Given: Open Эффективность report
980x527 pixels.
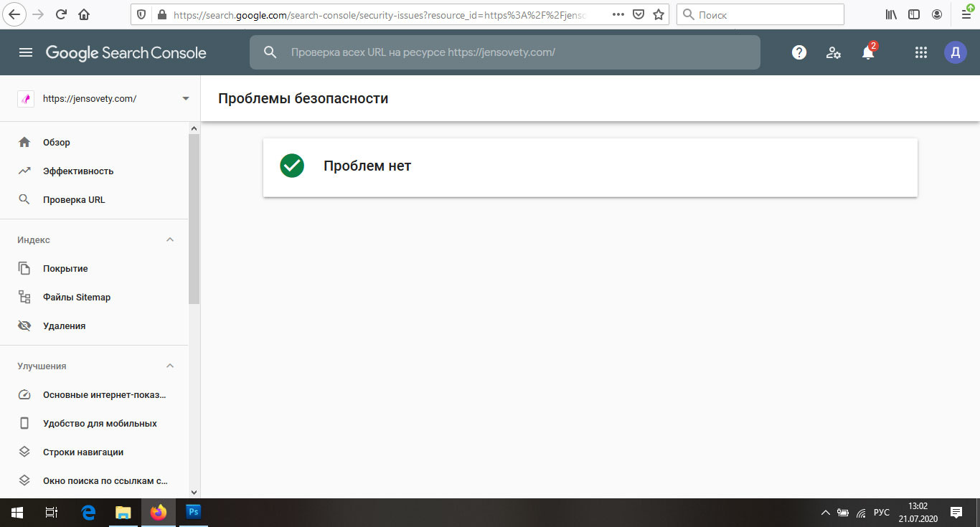Looking at the screenshot, I should (x=78, y=171).
